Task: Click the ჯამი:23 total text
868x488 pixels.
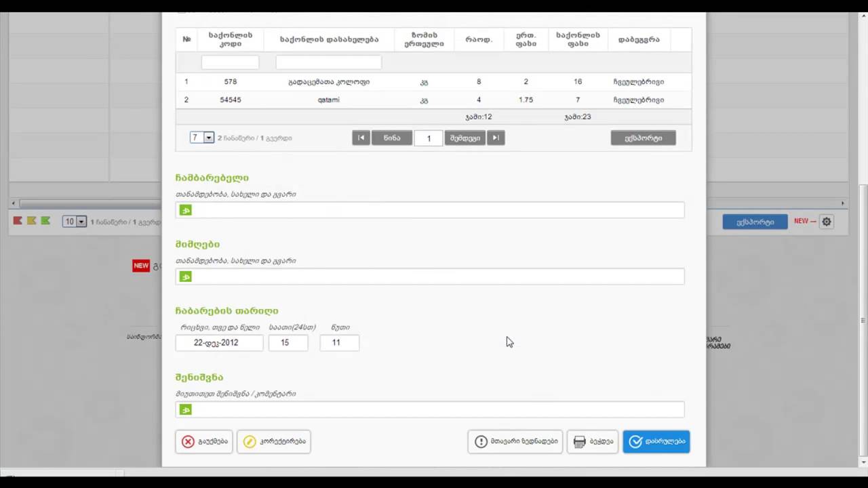Action: [x=578, y=117]
